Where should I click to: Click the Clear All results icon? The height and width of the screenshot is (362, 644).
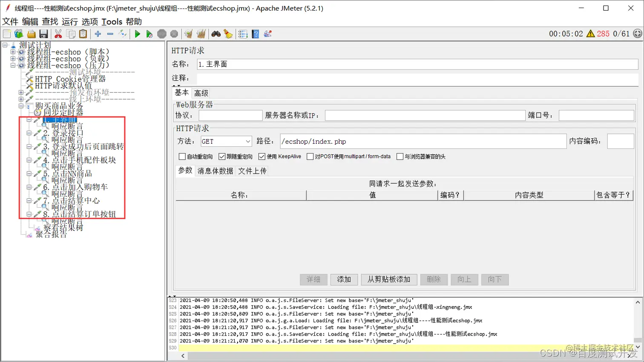[201, 34]
